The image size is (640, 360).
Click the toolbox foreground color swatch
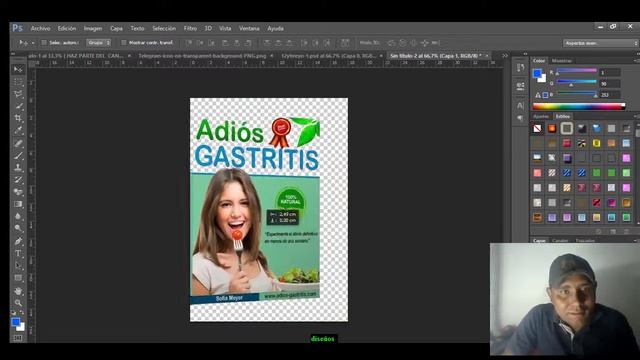click(x=16, y=322)
